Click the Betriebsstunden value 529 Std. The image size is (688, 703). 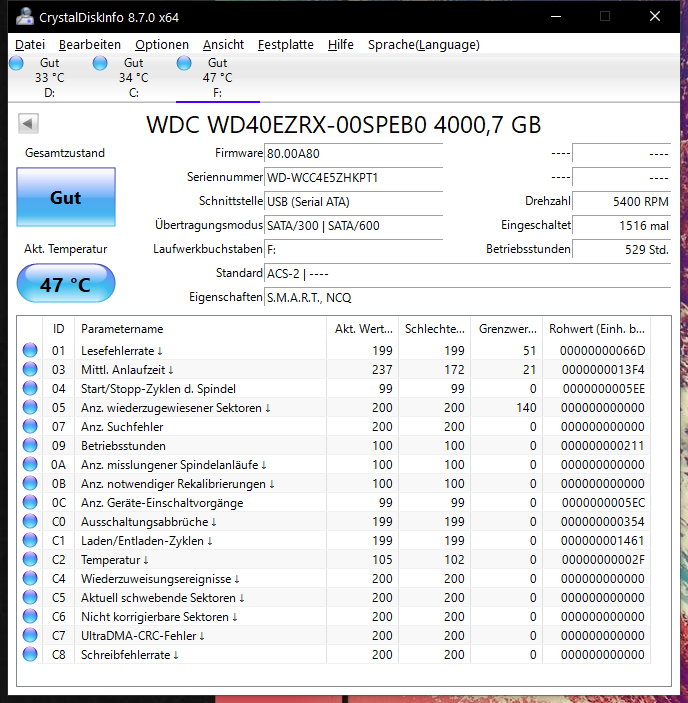[x=622, y=250]
